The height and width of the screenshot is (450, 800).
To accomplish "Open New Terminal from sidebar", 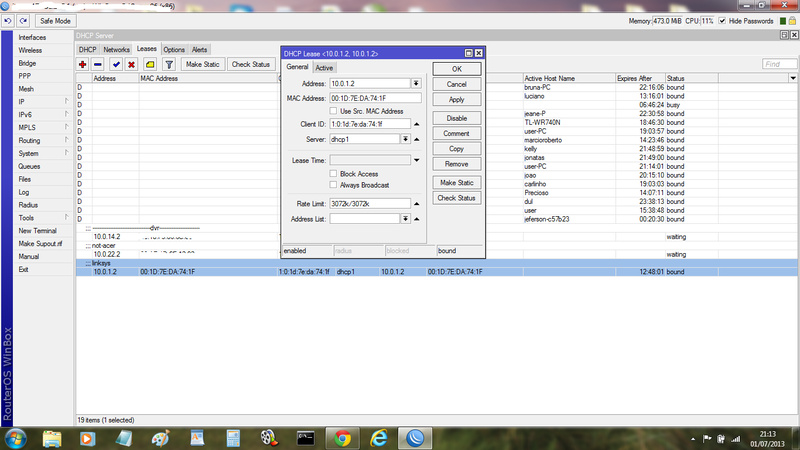I will (x=37, y=231).
